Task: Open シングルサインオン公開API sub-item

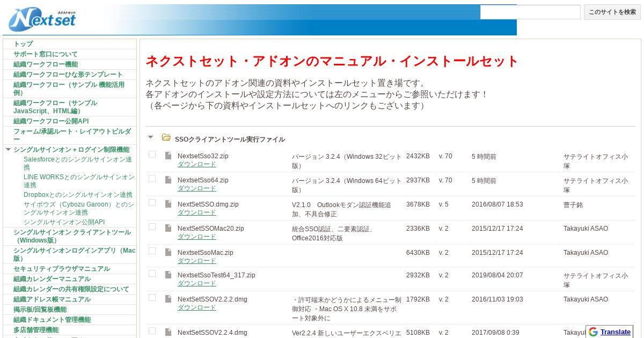Action: tap(64, 222)
